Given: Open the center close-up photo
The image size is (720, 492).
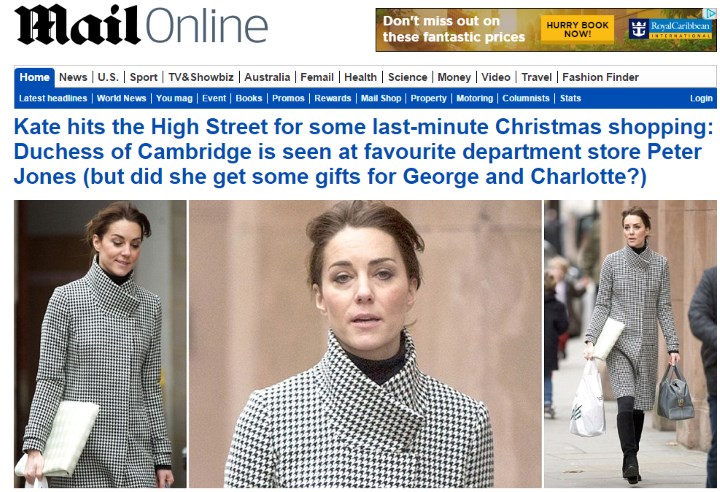Looking at the screenshot, I should [x=365, y=344].
